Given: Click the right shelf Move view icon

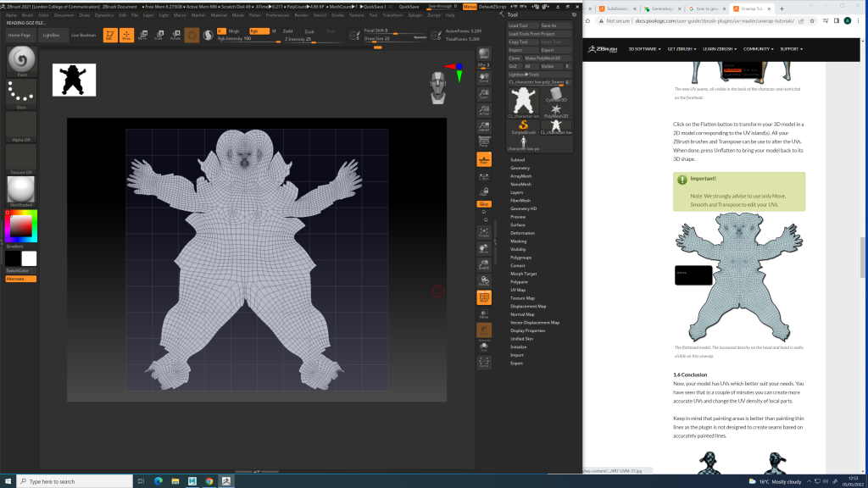Looking at the screenshot, I should pyautogui.click(x=484, y=249).
